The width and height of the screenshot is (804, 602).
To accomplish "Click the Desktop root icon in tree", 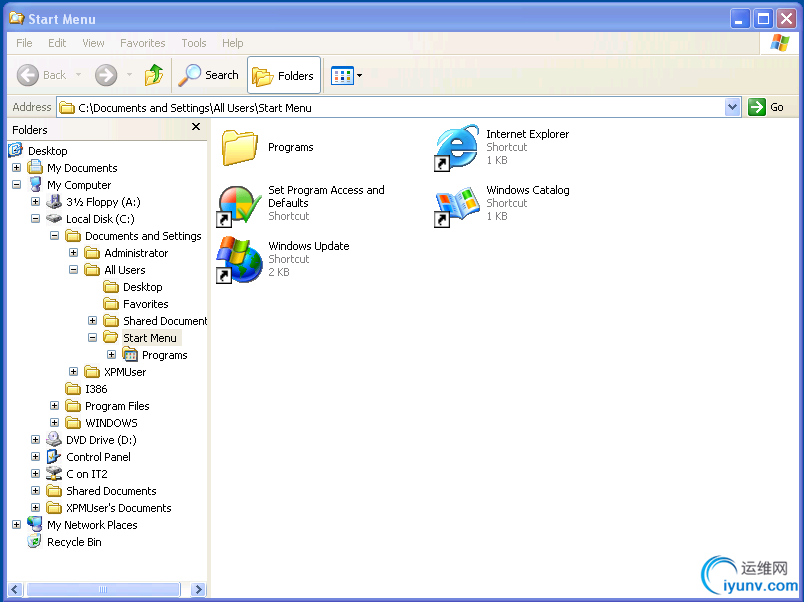I will 16,150.
